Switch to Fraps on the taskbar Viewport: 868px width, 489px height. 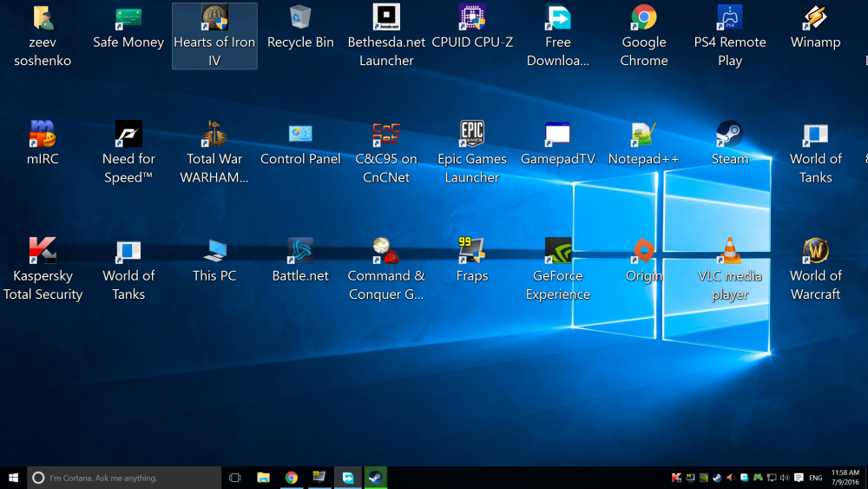[319, 478]
